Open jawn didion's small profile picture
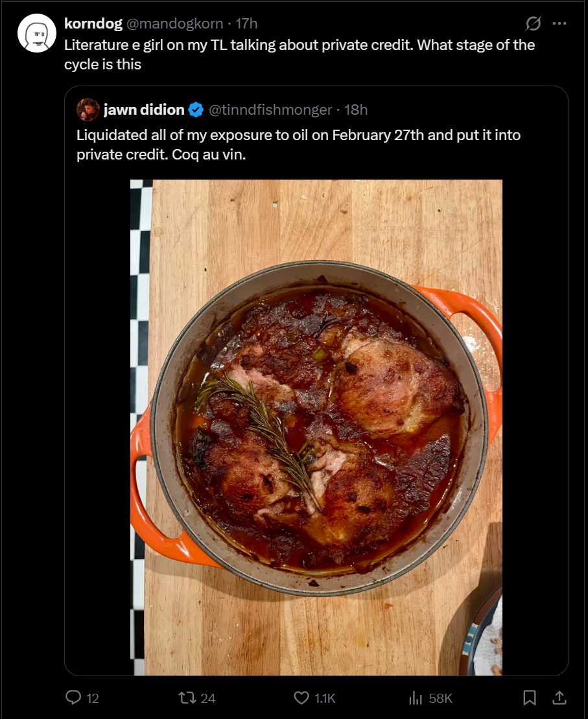This screenshot has width=588, height=719. (x=88, y=110)
